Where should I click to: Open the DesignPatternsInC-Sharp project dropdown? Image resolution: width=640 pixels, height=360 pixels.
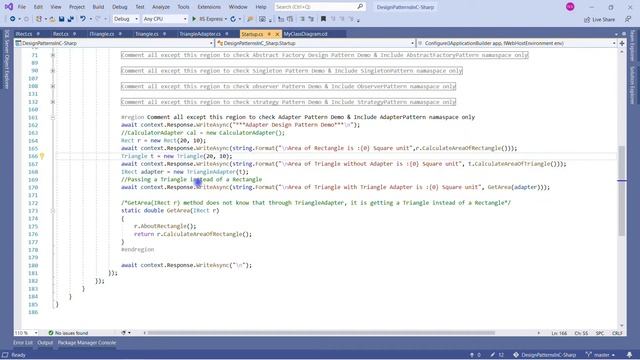click(114, 43)
